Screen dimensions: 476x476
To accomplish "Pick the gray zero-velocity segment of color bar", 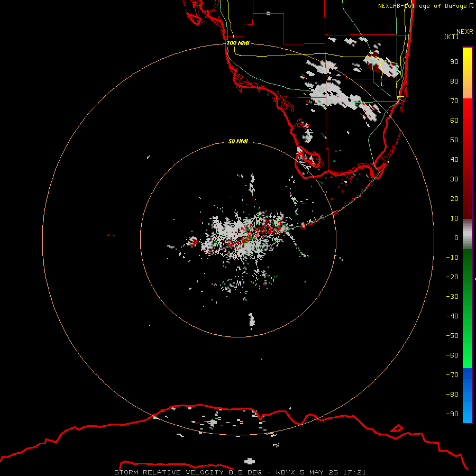I will [x=467, y=234].
